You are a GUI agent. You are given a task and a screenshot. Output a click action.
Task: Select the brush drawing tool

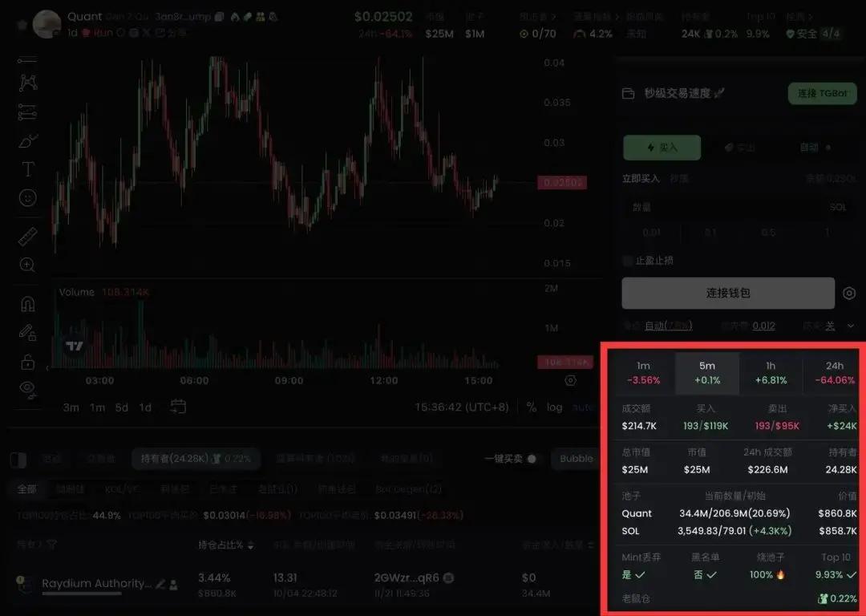coord(27,141)
